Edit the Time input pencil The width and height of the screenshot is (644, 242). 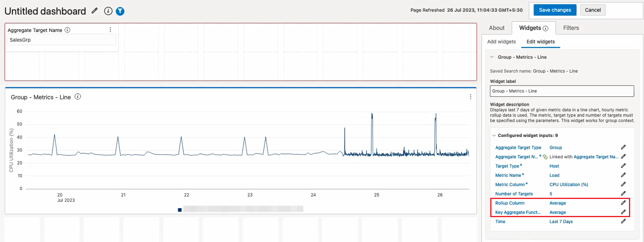click(x=623, y=221)
